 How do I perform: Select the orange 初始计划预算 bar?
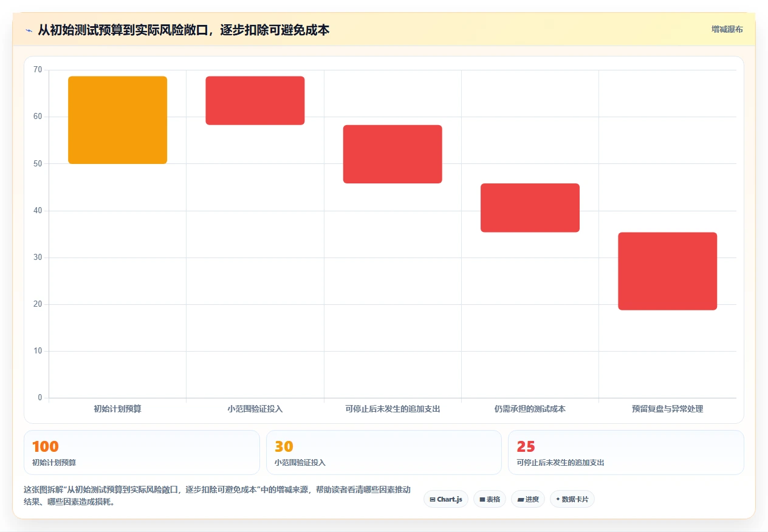pyautogui.click(x=117, y=120)
